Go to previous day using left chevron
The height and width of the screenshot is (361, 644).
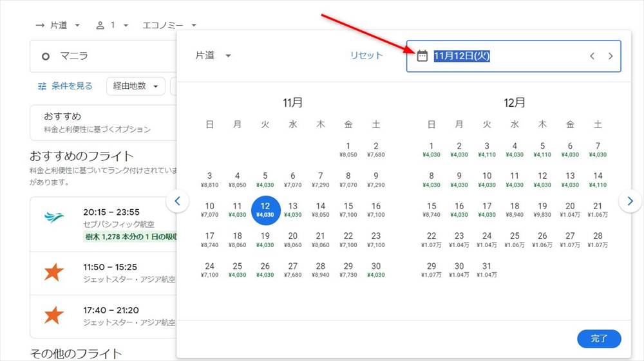(592, 56)
